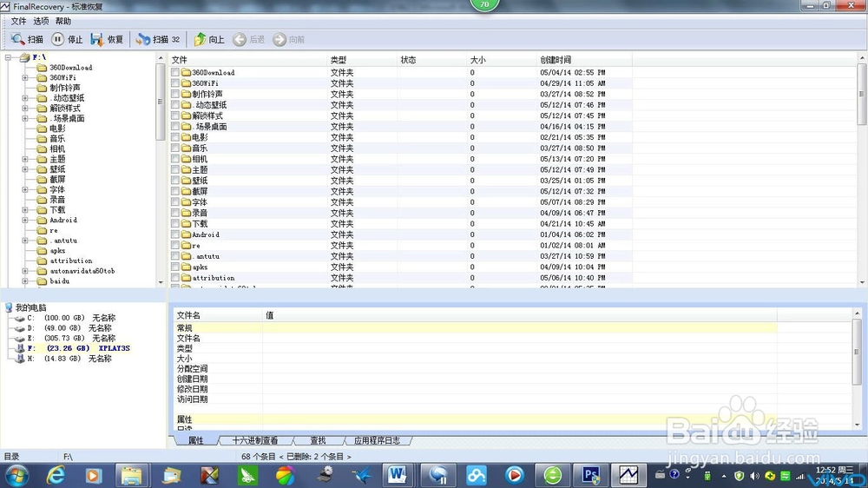Viewport: 868px width, 488px height.
Task: Go up one level with 向上
Action: click(208, 39)
